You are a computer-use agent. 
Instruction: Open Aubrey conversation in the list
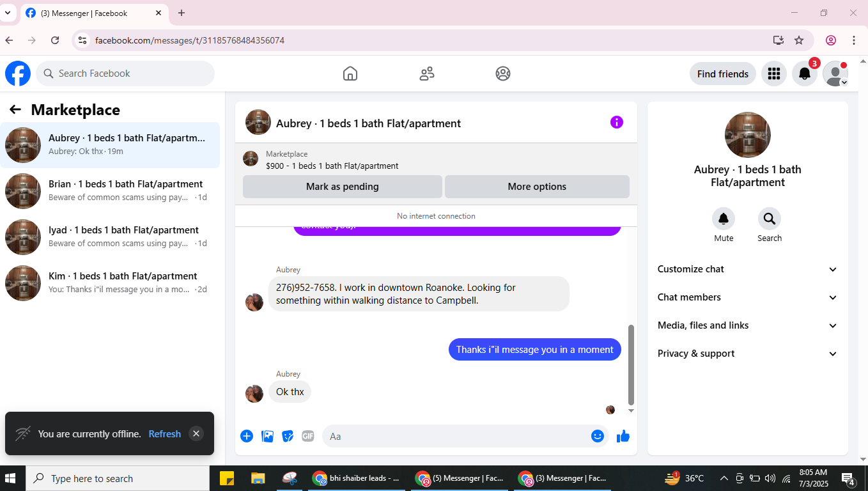(110, 145)
